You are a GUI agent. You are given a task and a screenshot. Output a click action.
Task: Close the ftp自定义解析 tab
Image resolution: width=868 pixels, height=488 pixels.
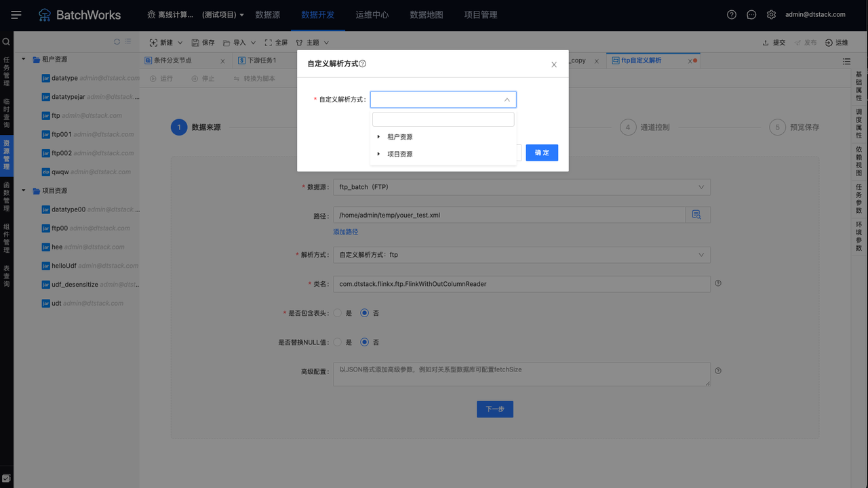click(690, 61)
